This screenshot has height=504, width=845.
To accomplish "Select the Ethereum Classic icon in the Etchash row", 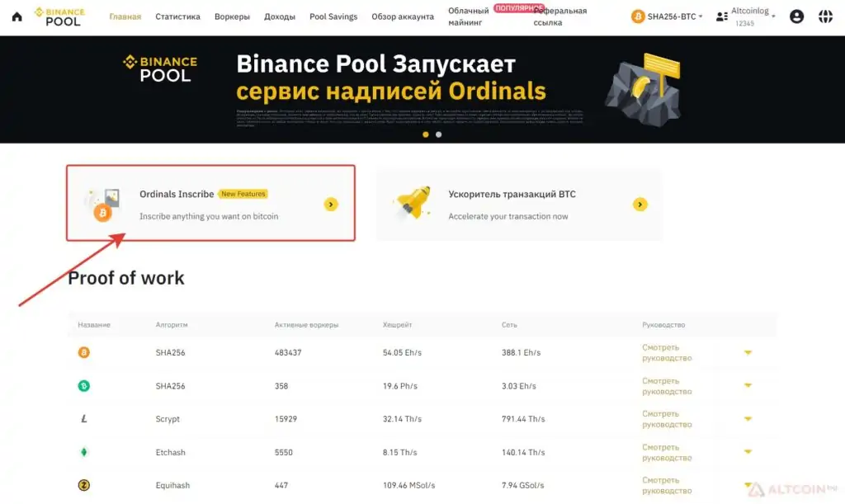I will click(84, 452).
